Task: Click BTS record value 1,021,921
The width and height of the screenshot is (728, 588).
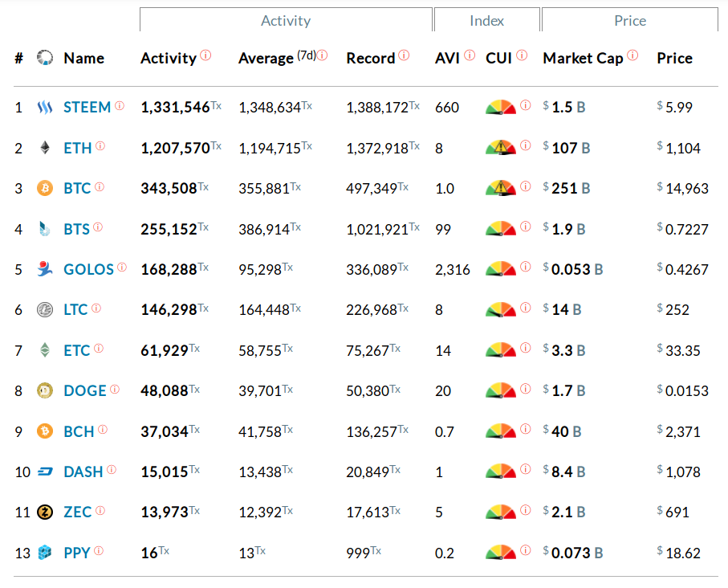Action: coord(378,229)
